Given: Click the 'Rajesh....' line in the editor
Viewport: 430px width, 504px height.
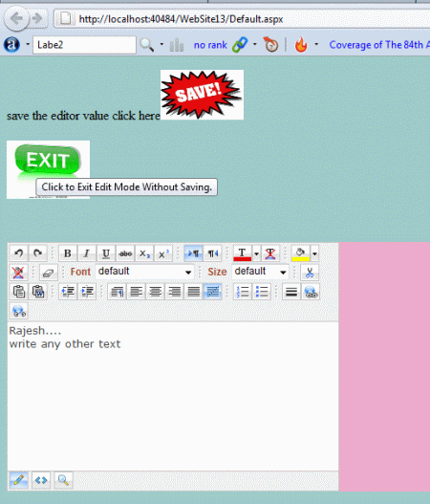Looking at the screenshot, I should (35, 331).
